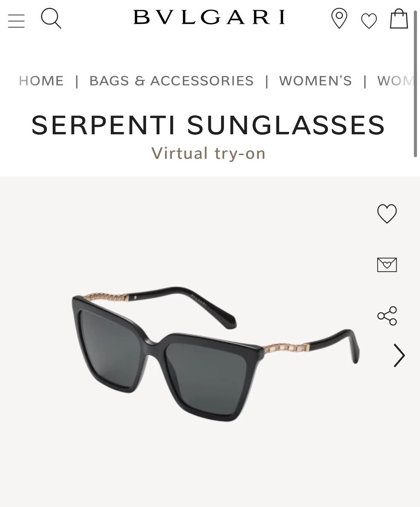Screen dimensions: 420x507
Task: Launch Virtual try-on
Action: pos(208,153)
